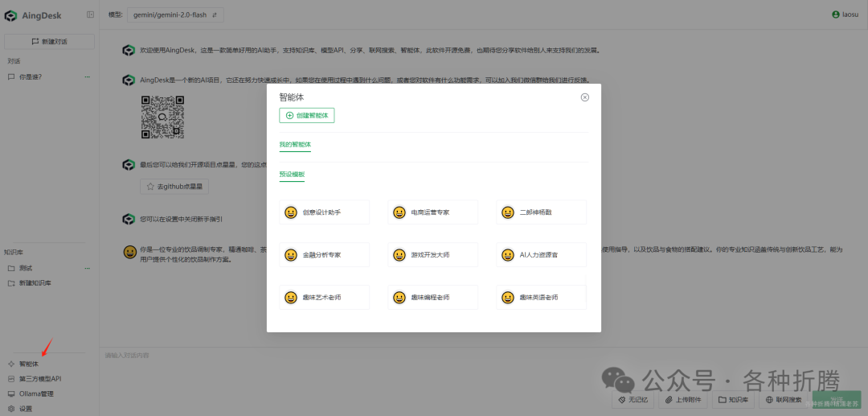Open more options for 你是谁? conversation
The image size is (868, 416).
87,77
